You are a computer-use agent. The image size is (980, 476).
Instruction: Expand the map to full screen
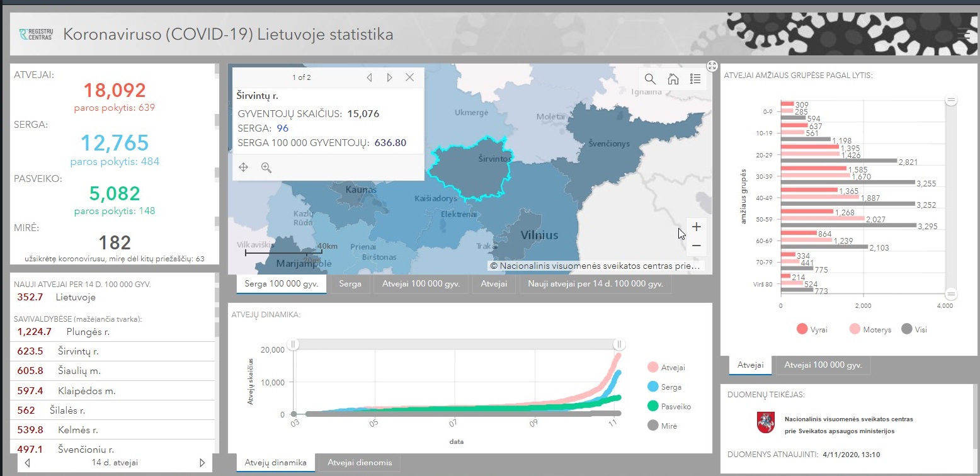712,65
